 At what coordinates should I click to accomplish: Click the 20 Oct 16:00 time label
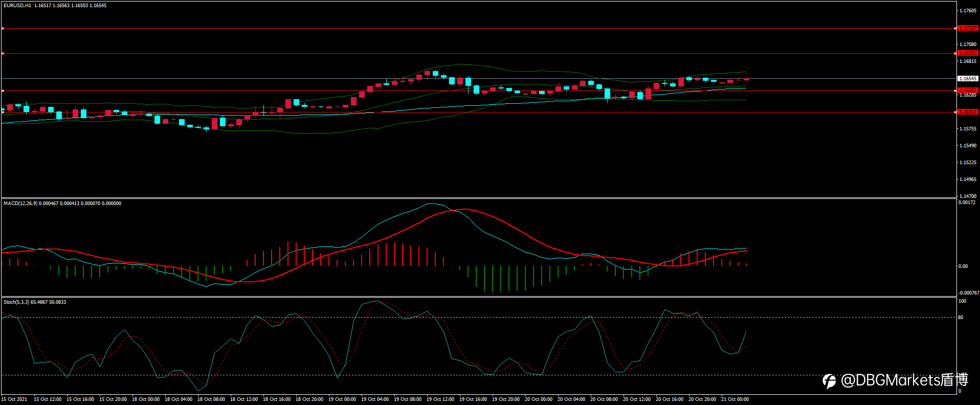pyautogui.click(x=670, y=399)
